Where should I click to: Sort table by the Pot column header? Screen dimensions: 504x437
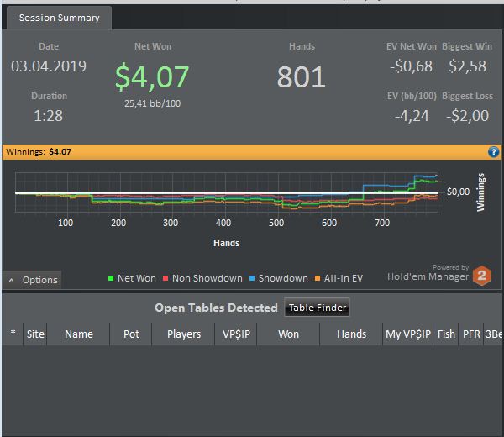click(131, 334)
